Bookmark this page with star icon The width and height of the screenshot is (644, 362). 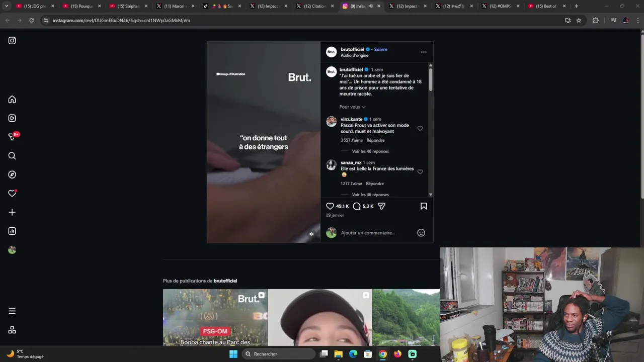point(579,20)
